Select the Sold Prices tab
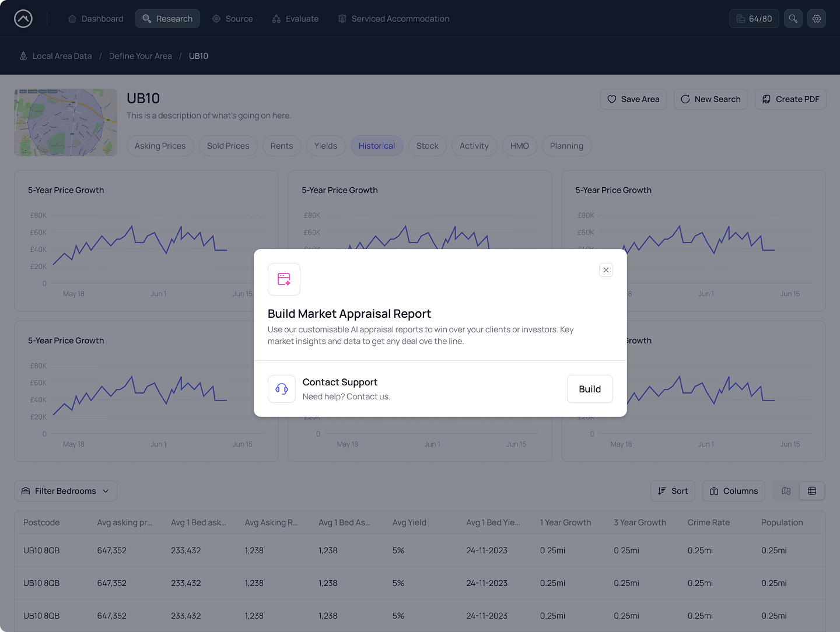 click(x=228, y=146)
